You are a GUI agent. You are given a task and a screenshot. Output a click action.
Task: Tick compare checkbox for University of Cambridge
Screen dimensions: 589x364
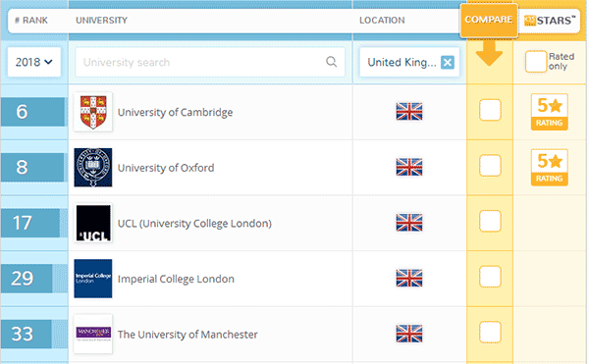[x=490, y=110]
